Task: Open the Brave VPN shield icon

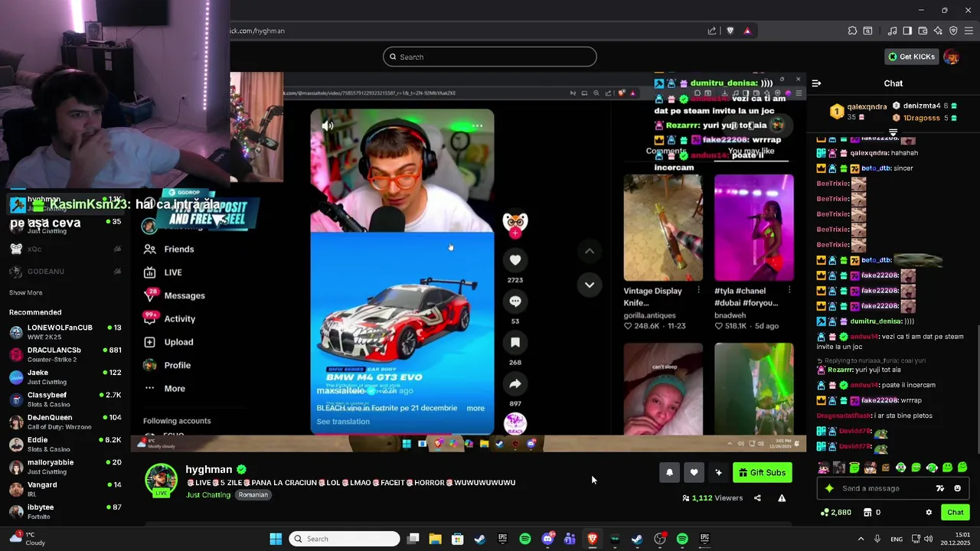Action: coord(953,31)
